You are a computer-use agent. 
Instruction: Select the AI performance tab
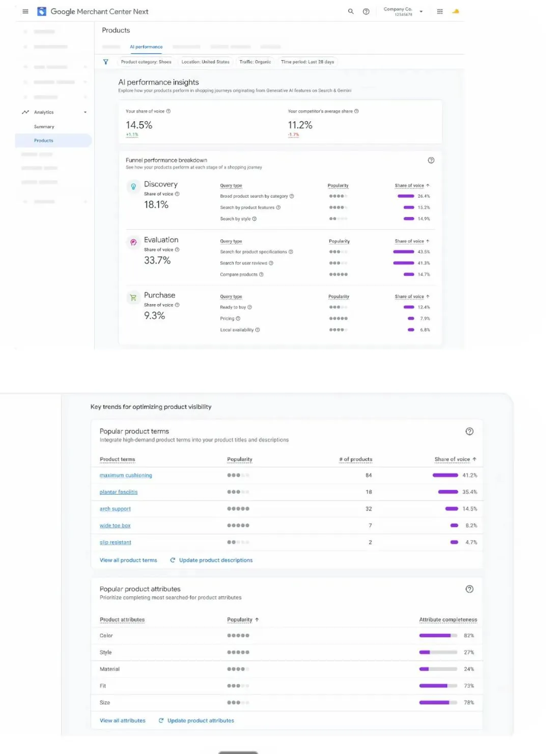click(146, 47)
